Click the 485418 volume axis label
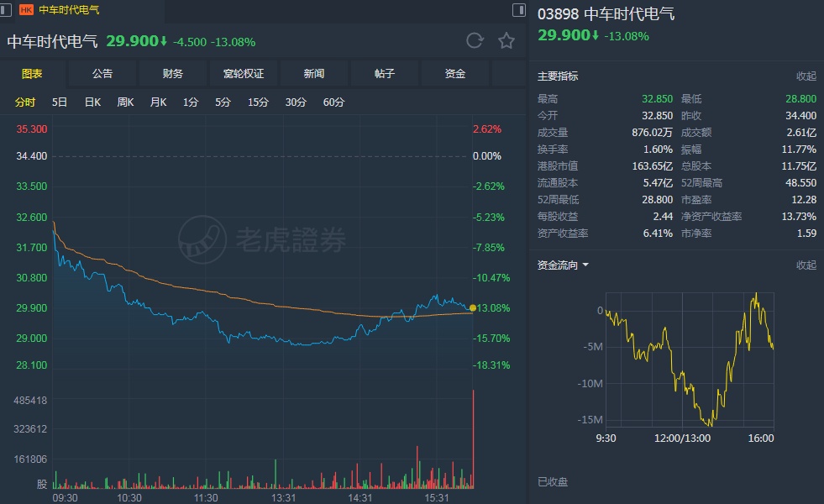824x504 pixels. [30, 401]
